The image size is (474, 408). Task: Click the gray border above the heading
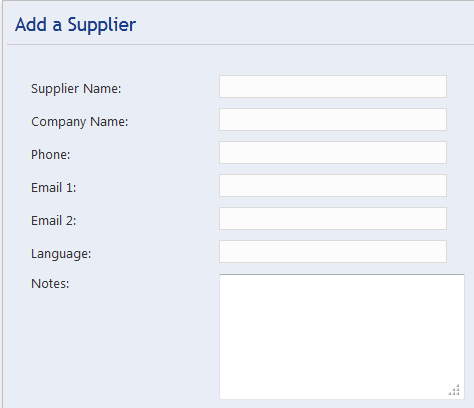237,1
